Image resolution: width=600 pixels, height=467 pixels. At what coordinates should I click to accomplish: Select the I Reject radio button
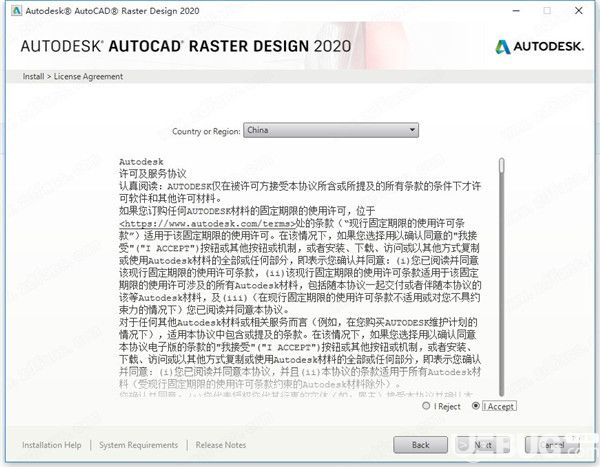[426, 406]
